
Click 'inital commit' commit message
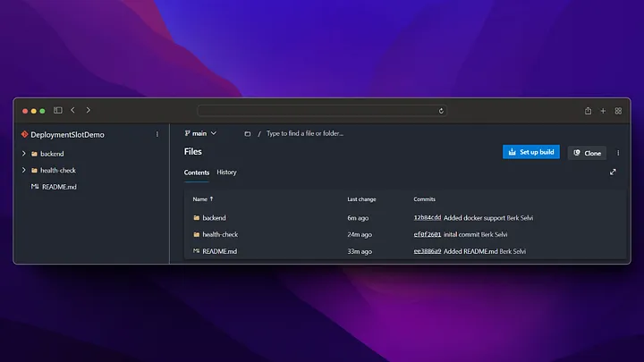click(x=462, y=234)
